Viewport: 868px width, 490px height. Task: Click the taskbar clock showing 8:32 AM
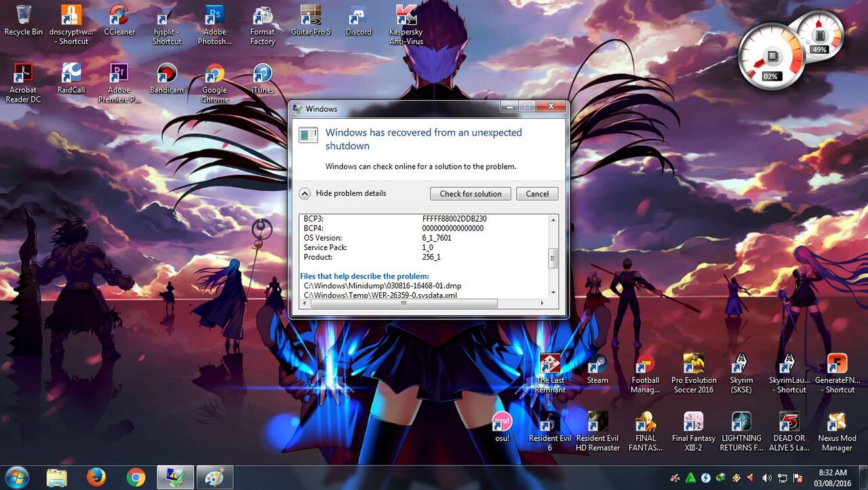(x=832, y=477)
